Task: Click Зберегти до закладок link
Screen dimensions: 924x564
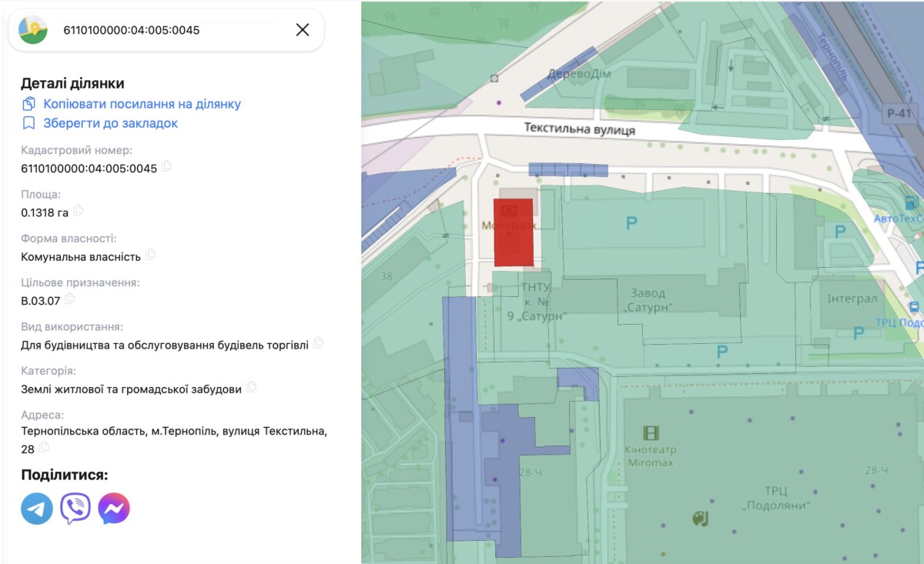Action: point(110,123)
